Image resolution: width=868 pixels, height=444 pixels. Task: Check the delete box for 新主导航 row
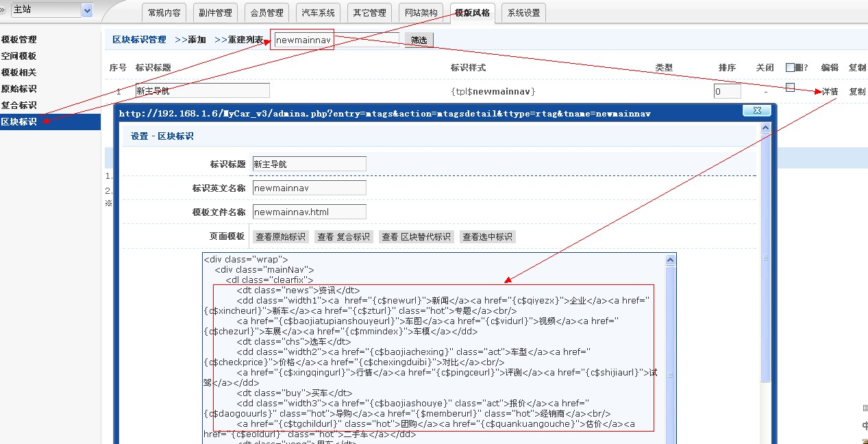(790, 87)
